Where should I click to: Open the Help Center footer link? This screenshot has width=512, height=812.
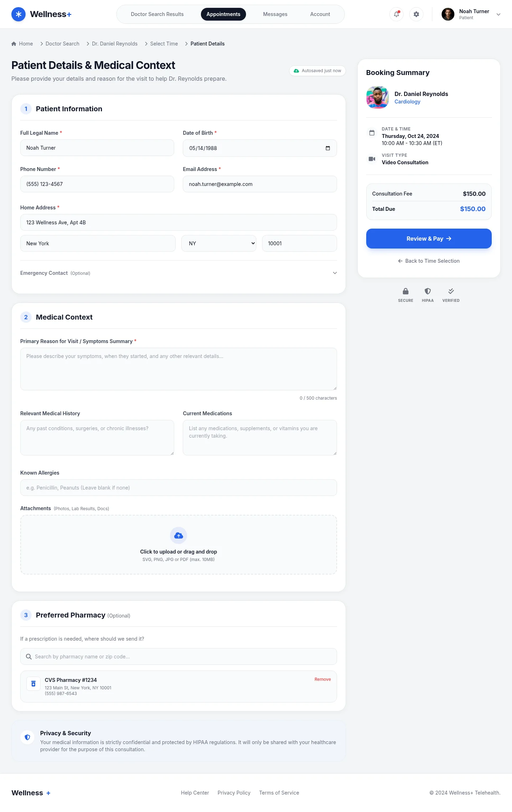195,793
